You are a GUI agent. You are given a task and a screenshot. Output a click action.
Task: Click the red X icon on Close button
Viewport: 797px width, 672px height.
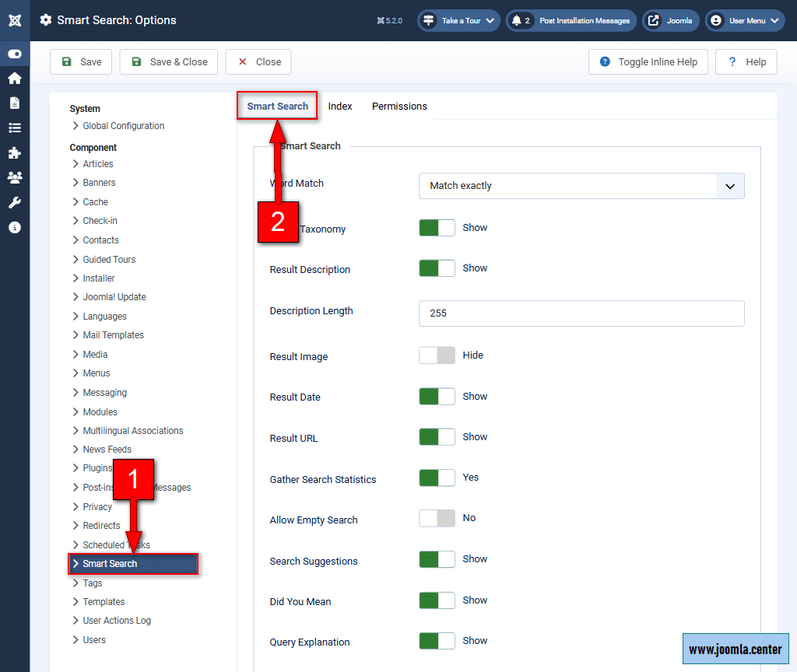tap(243, 61)
